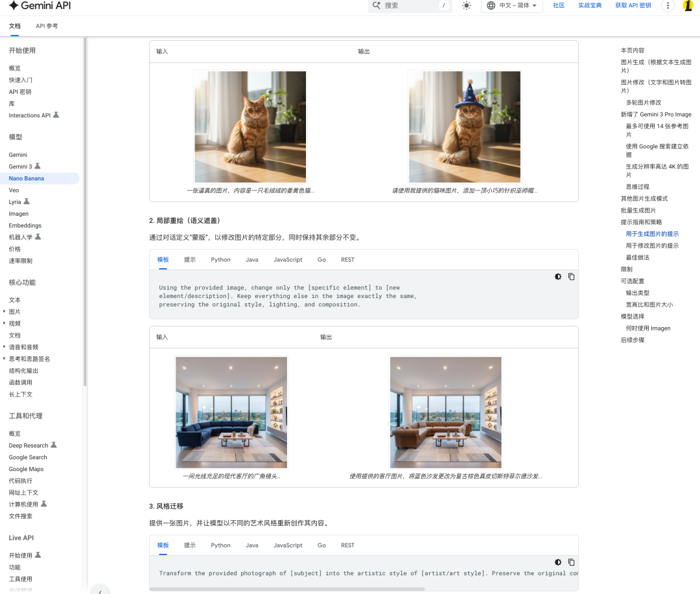Copy the style transfer code snippet

click(x=571, y=562)
